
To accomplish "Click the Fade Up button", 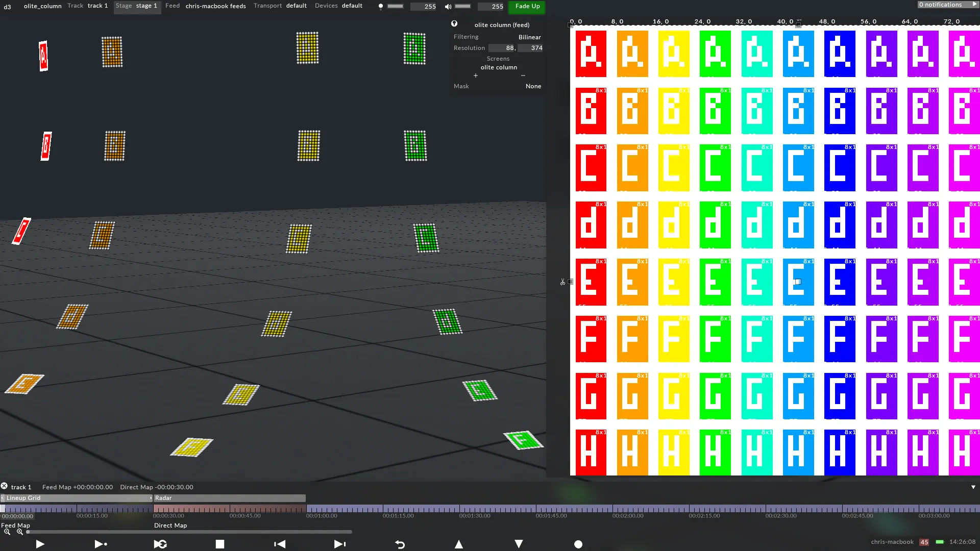I will click(527, 6).
